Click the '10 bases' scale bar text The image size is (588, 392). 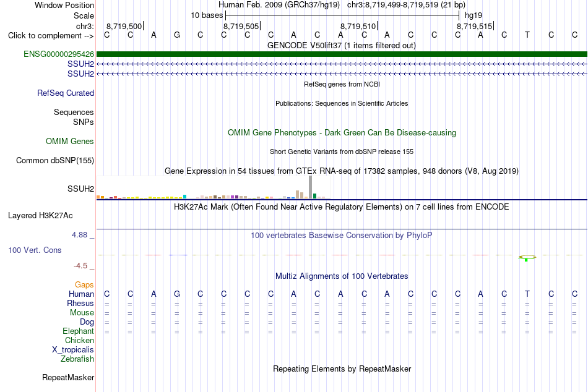[207, 15]
